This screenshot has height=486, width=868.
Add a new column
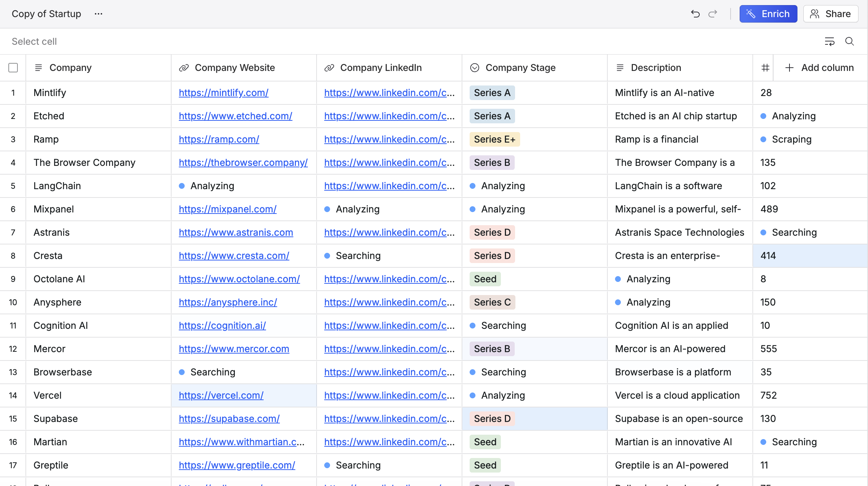820,68
